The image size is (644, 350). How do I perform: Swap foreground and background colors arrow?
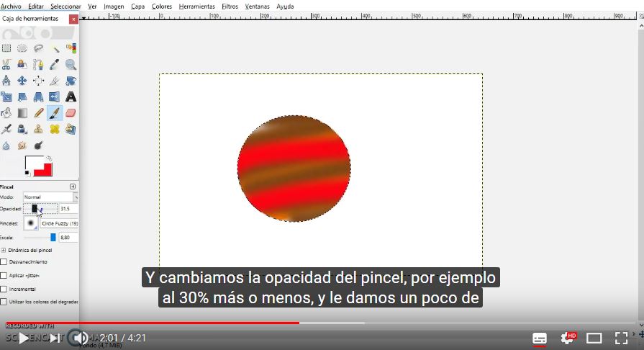[x=49, y=158]
